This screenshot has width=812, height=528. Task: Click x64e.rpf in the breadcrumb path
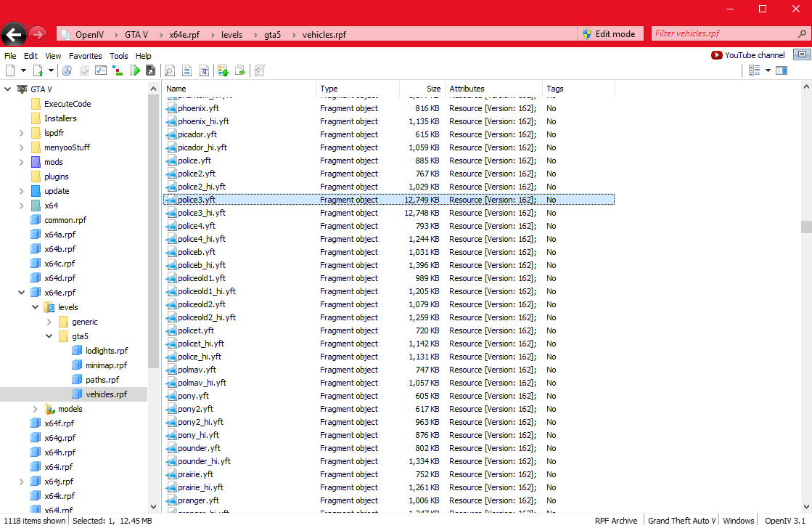[184, 35]
